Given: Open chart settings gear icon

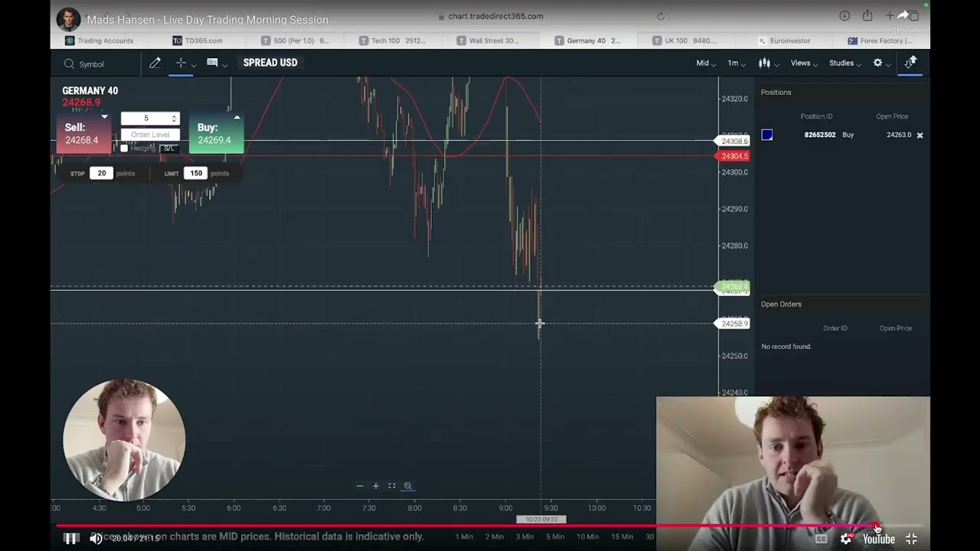Looking at the screenshot, I should point(878,63).
